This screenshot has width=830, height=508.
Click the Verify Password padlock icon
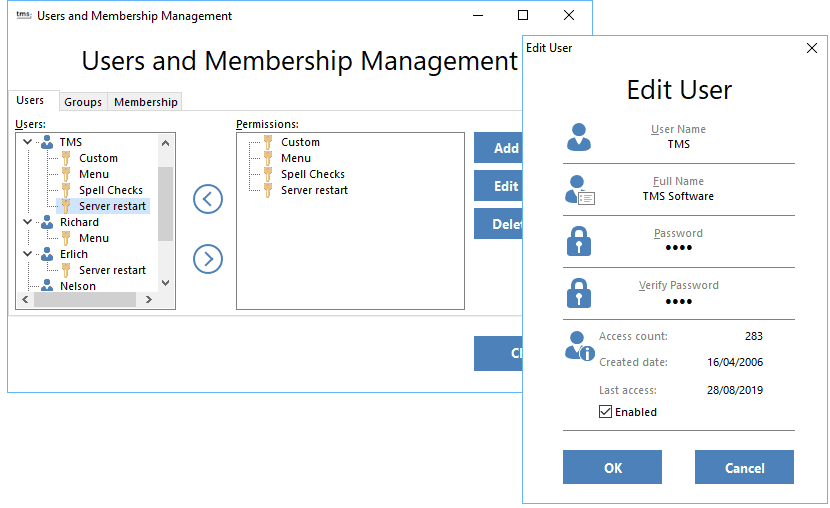579,293
